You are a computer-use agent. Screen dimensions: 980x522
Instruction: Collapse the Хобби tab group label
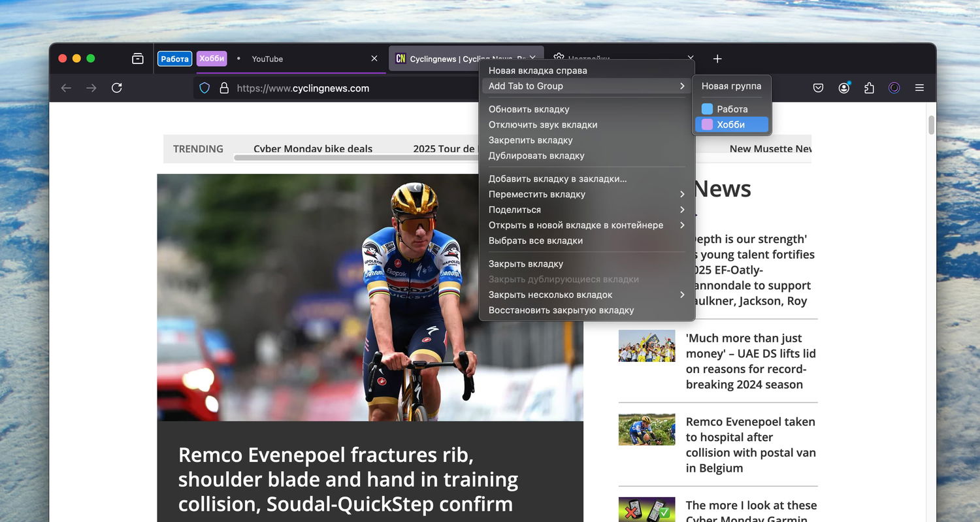[x=212, y=59]
